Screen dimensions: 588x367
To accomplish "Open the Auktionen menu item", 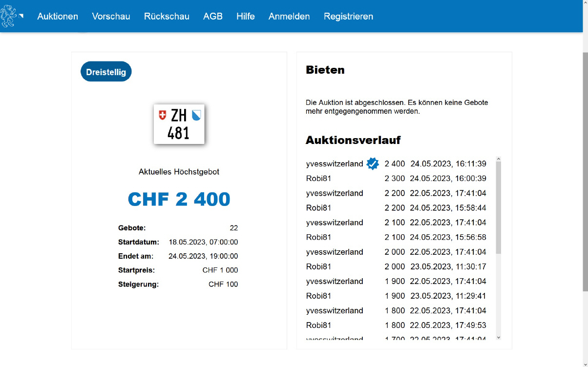I will pos(58,16).
